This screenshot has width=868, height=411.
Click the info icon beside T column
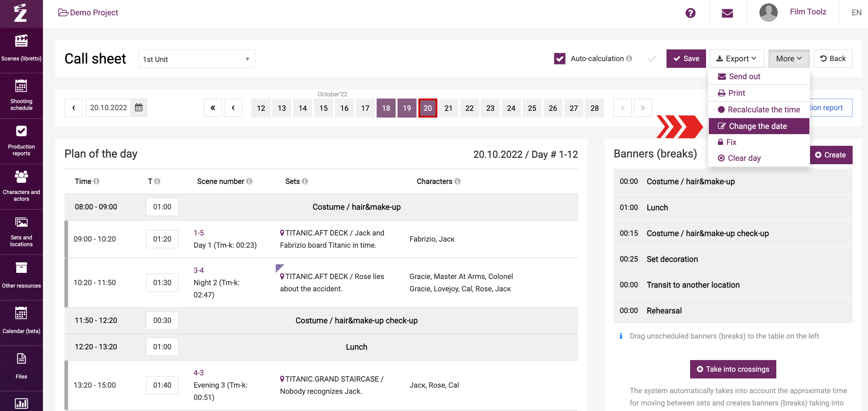click(157, 181)
